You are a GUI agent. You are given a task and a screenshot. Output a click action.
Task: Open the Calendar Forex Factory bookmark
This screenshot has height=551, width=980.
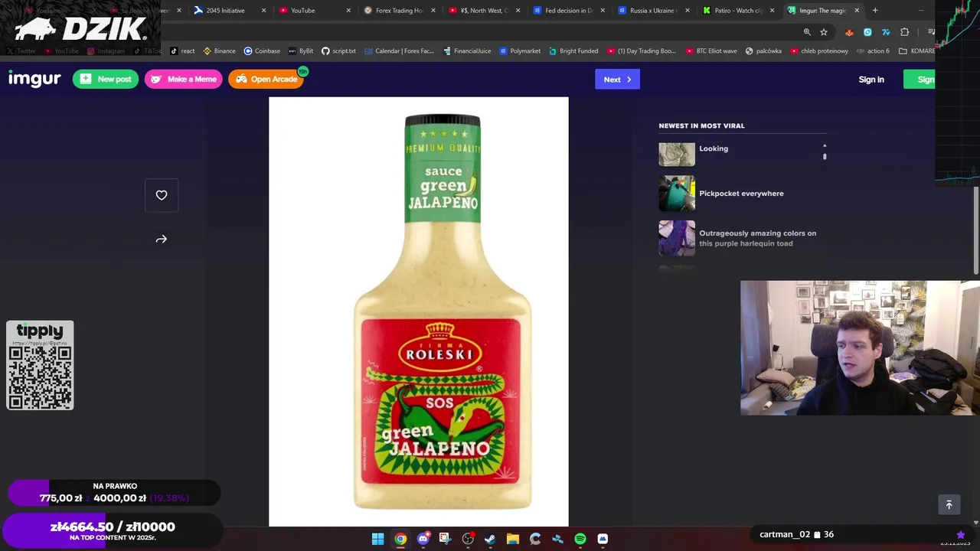399,51
